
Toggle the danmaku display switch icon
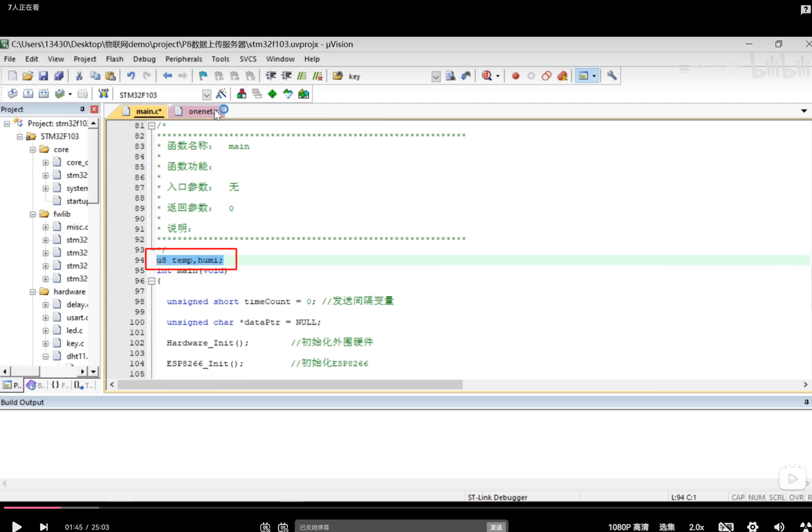(265, 527)
